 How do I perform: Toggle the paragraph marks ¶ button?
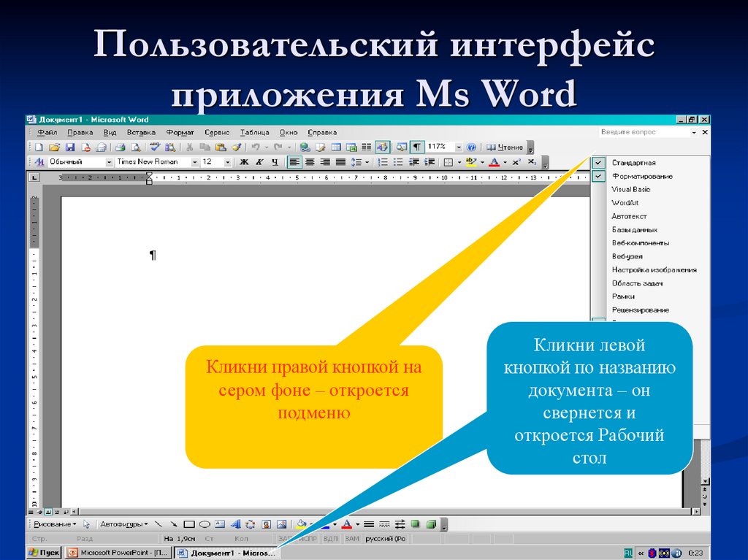click(x=416, y=147)
